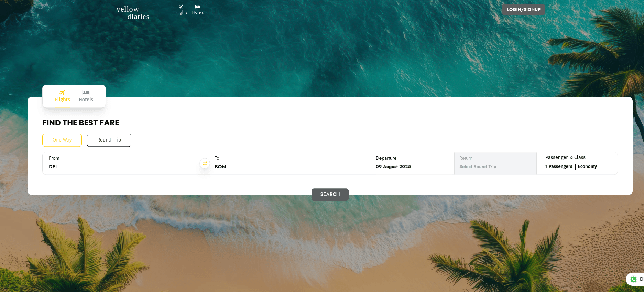Click the airplane icon in top navigation

181,7
